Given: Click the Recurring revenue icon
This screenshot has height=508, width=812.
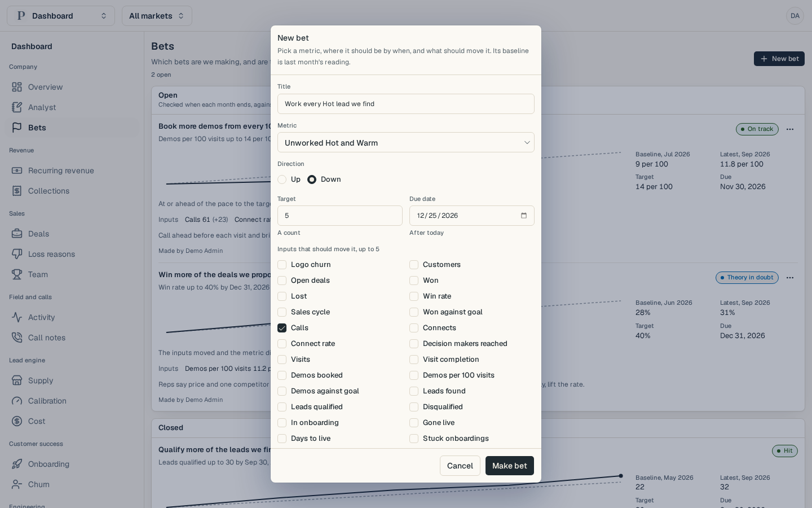Looking at the screenshot, I should [17, 170].
